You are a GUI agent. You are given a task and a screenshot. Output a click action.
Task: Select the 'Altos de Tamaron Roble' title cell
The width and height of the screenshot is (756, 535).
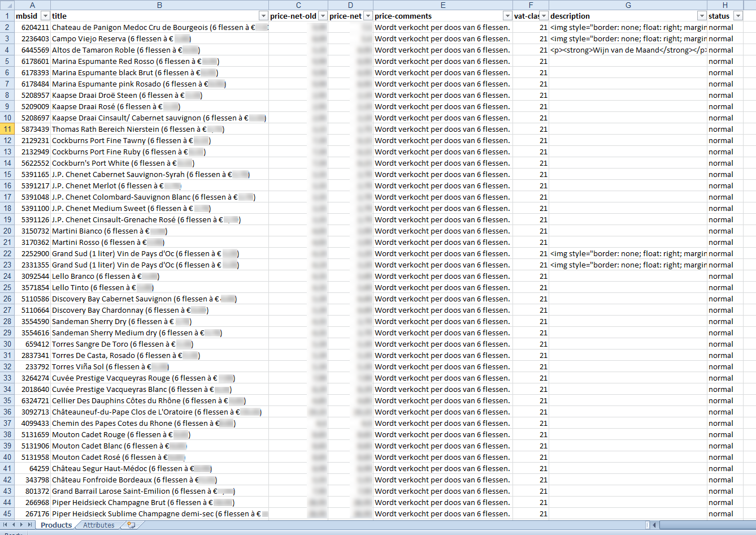pos(159,50)
